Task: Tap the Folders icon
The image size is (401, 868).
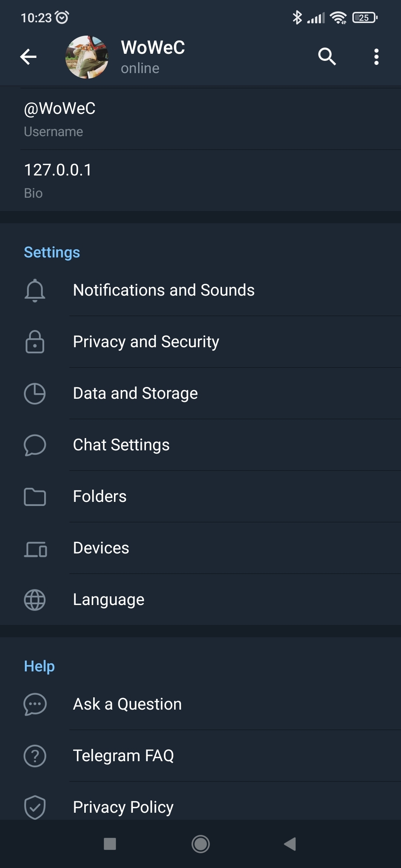Action: coord(35,497)
